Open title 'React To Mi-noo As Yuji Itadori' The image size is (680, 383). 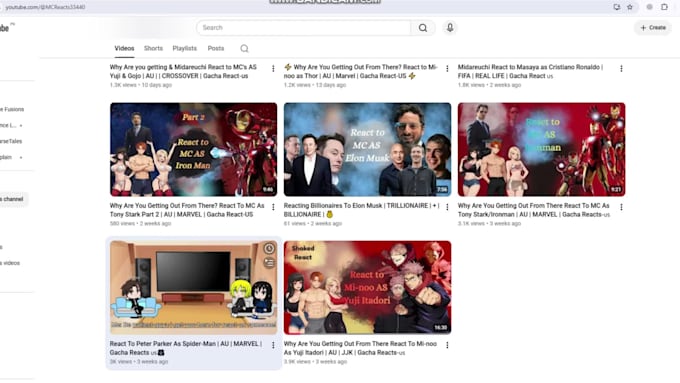coord(360,348)
